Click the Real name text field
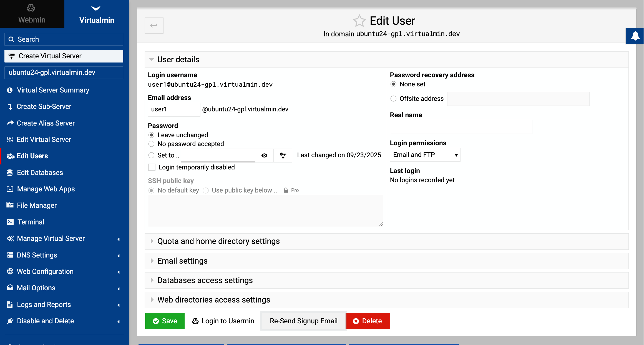 (x=461, y=127)
